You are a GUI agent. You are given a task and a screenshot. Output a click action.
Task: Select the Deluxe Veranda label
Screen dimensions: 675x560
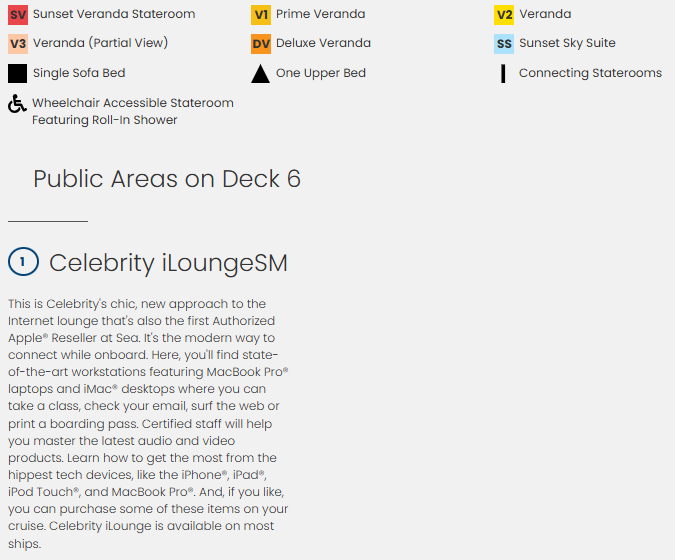click(x=323, y=44)
